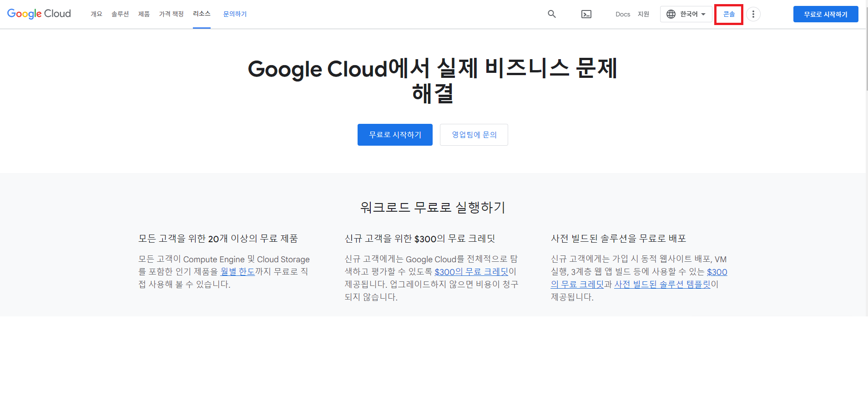The image size is (868, 397).
Task: Open the 솔루션 menu item
Action: (120, 14)
